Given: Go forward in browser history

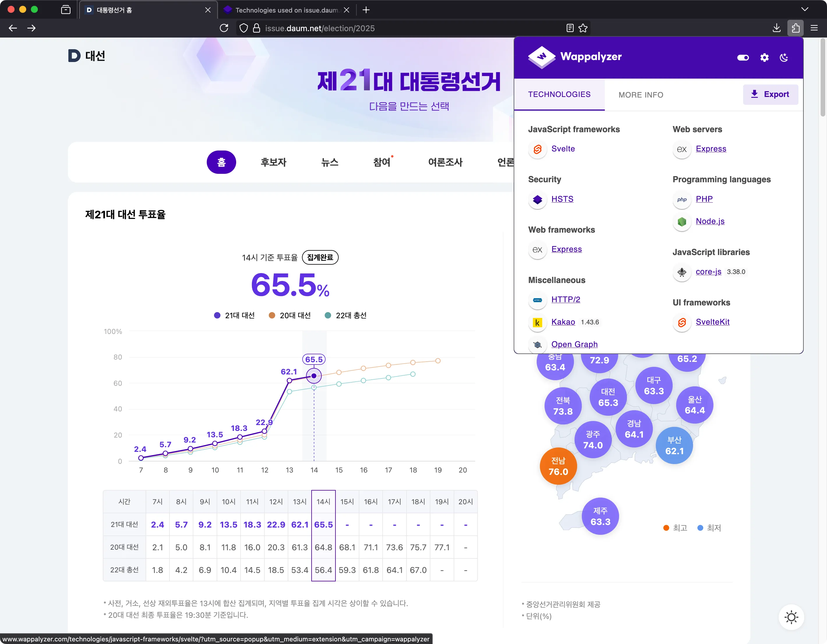Looking at the screenshot, I should click(31, 28).
